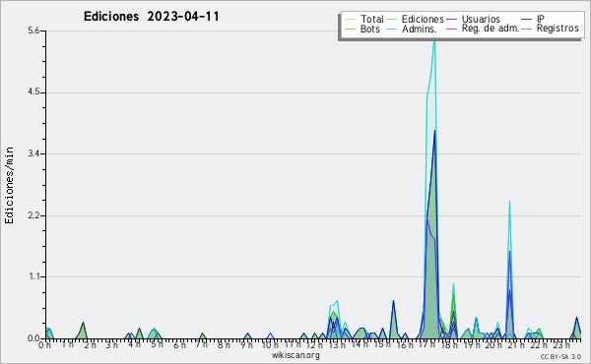Click the 2.2 y-axis value
The width and height of the screenshot is (591, 364).
click(33, 215)
